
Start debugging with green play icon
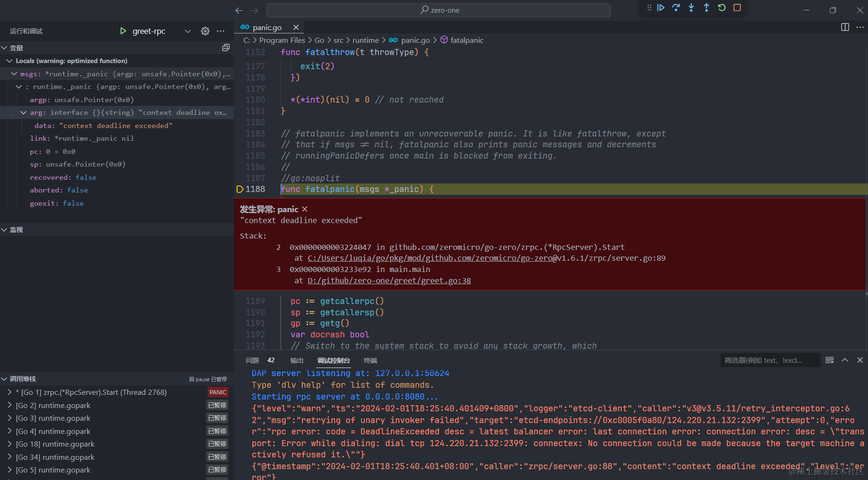[x=123, y=31]
